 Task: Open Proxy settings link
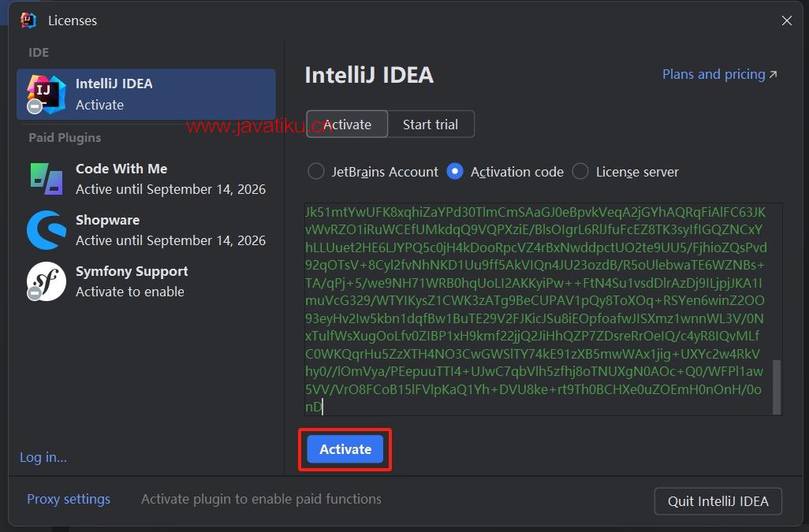[x=69, y=499]
